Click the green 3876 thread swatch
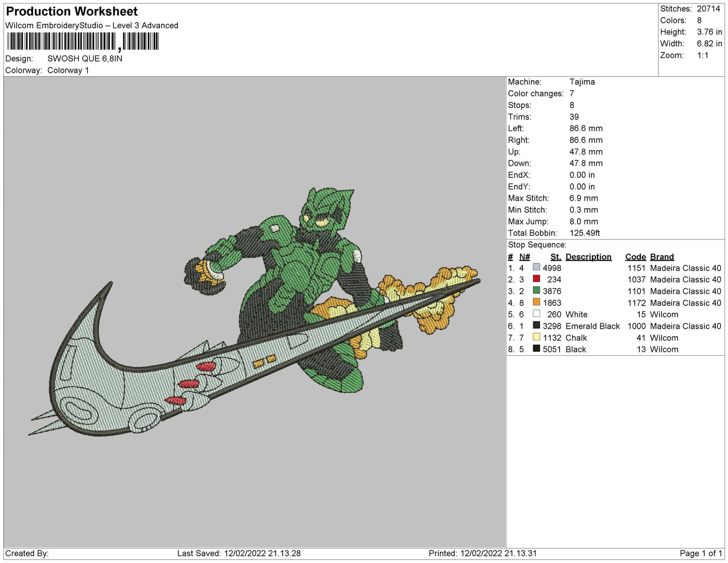Screen dimensions: 728x563 (536, 291)
